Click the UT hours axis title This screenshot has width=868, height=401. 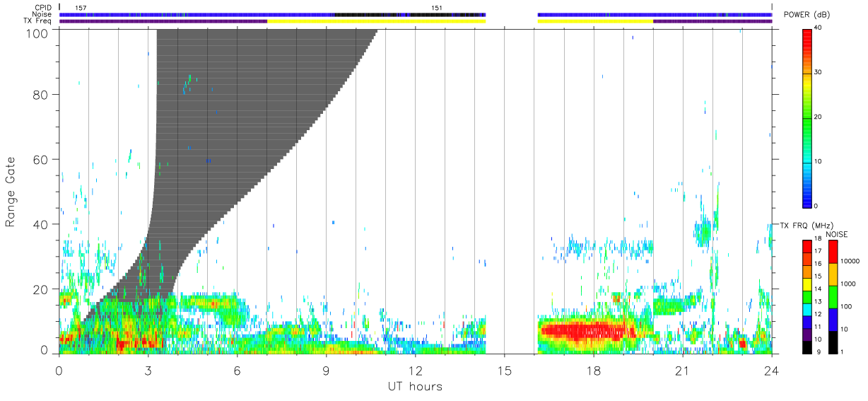point(415,386)
